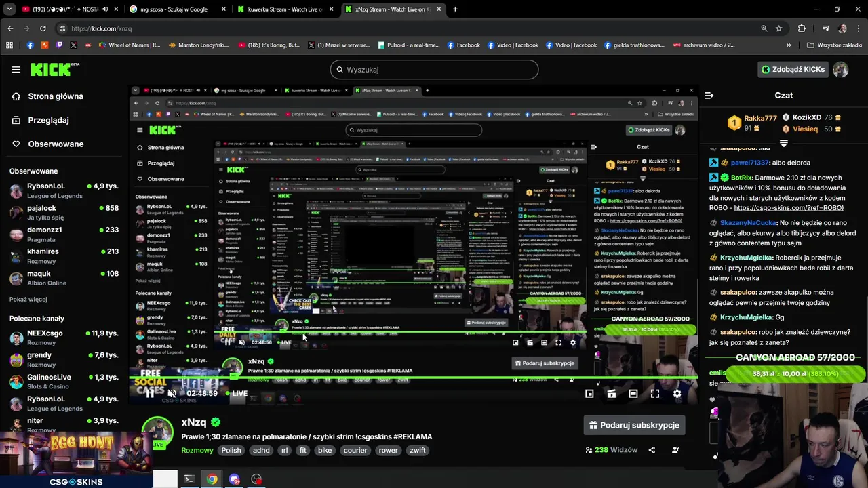The width and height of the screenshot is (868, 488).
Task: Toggle theater mode in the player
Action: point(633,393)
